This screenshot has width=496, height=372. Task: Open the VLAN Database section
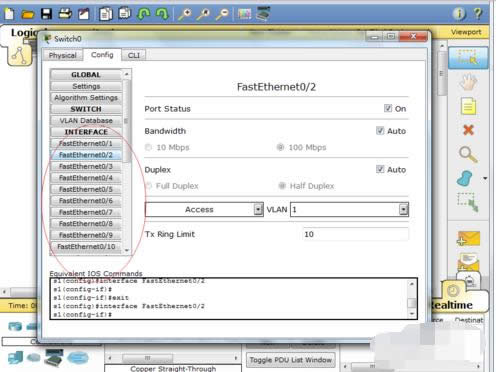coord(86,120)
